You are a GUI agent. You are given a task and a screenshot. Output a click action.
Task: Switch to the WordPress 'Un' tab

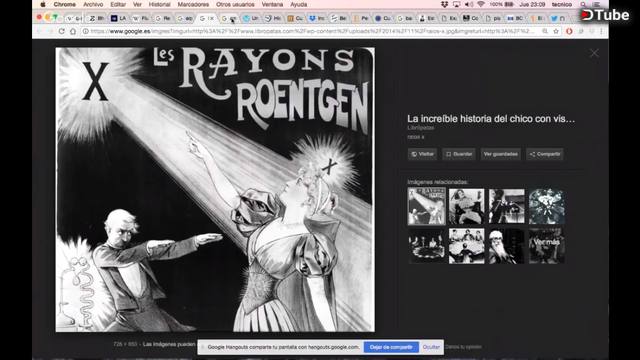251,18
